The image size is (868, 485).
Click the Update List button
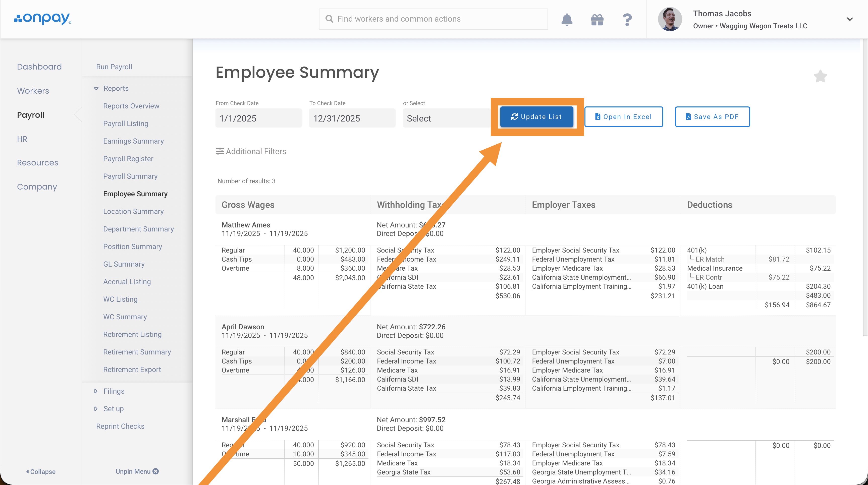pyautogui.click(x=536, y=116)
